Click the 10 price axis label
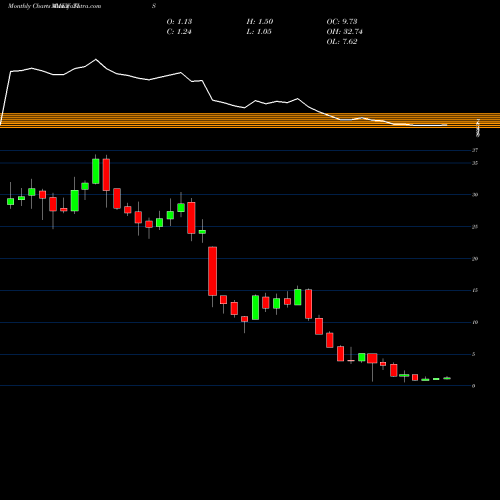 (475, 322)
